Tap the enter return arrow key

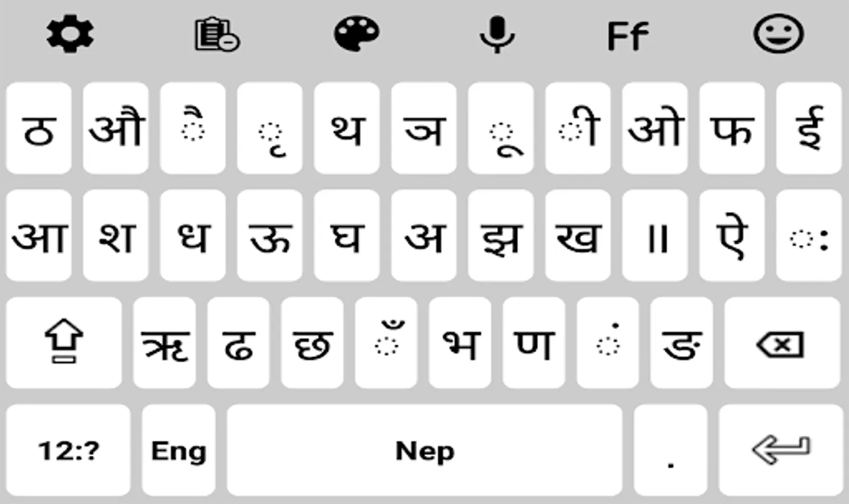tap(781, 450)
